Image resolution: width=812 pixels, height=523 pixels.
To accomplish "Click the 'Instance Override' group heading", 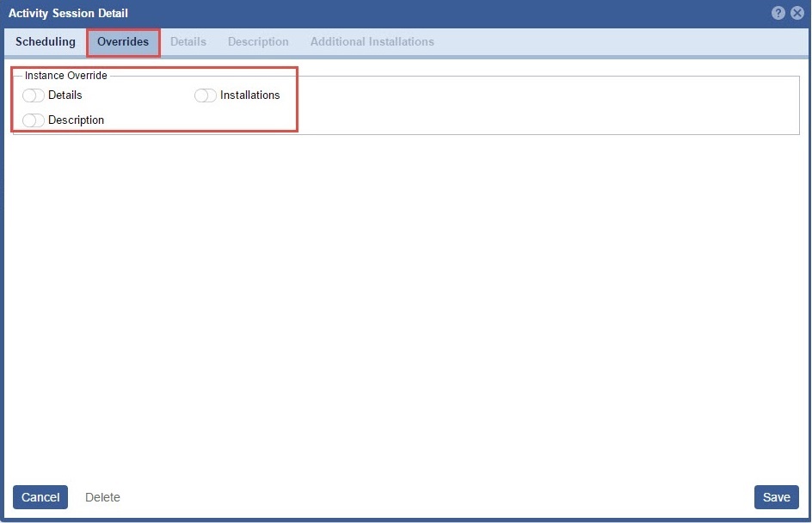I will [x=66, y=76].
